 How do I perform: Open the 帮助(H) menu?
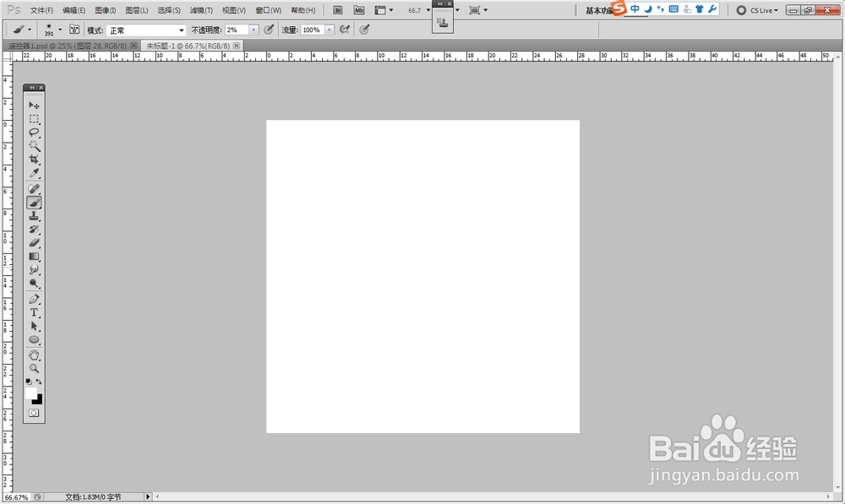pos(303,10)
